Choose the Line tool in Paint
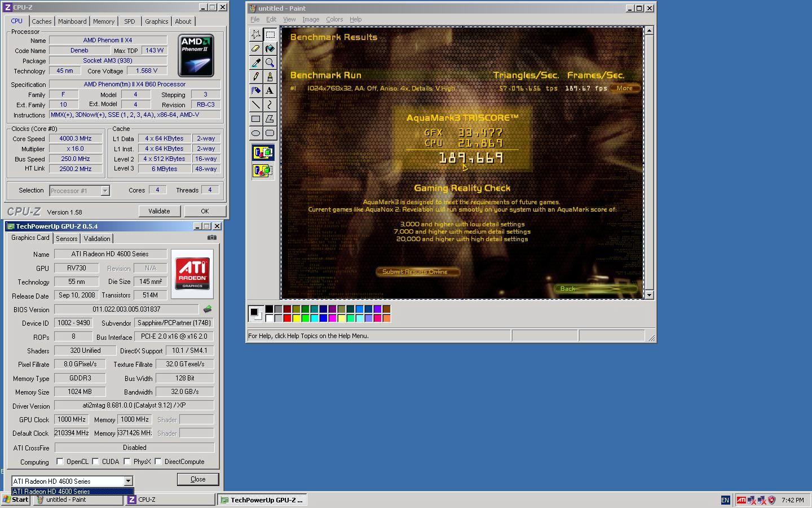 coord(256,105)
